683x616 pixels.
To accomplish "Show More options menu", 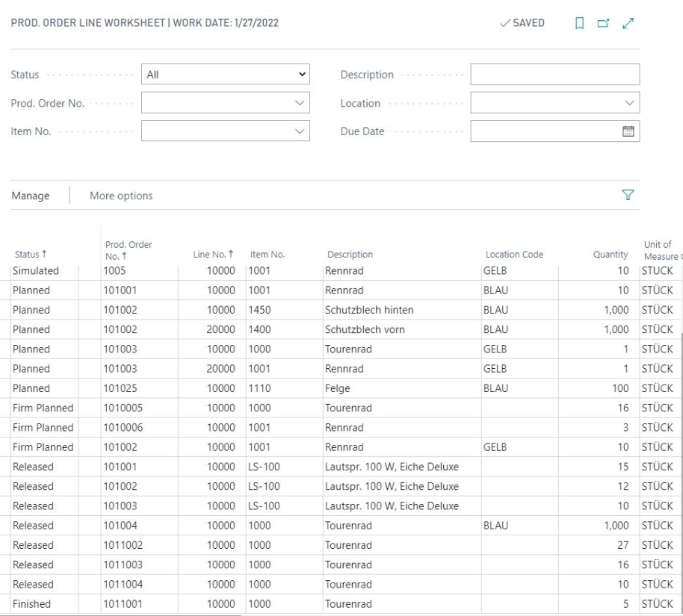I will point(121,196).
